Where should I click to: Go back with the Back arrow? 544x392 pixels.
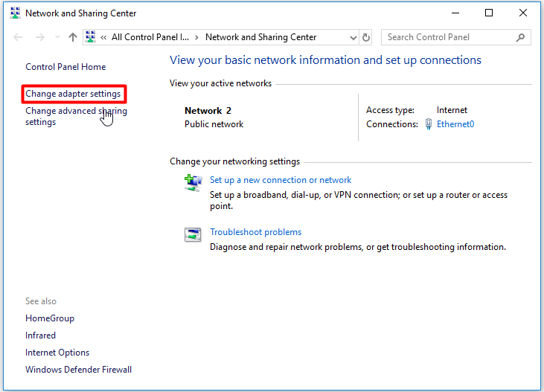pos(18,37)
